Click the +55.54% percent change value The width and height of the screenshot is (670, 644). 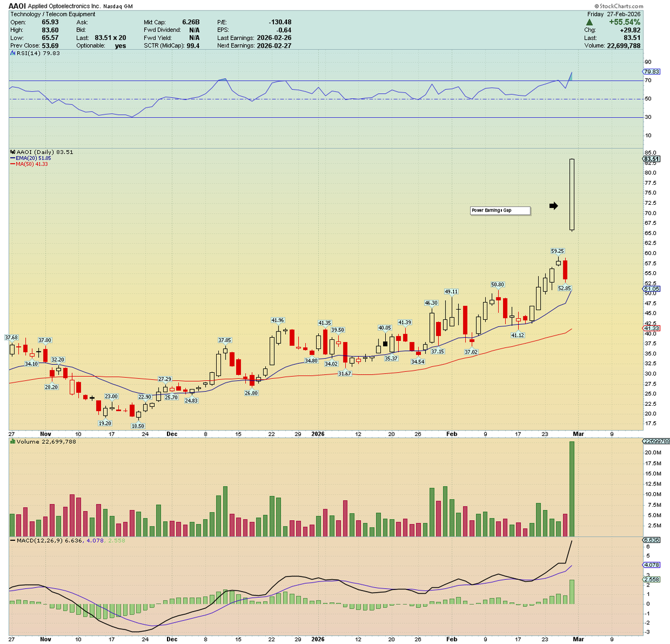point(625,22)
